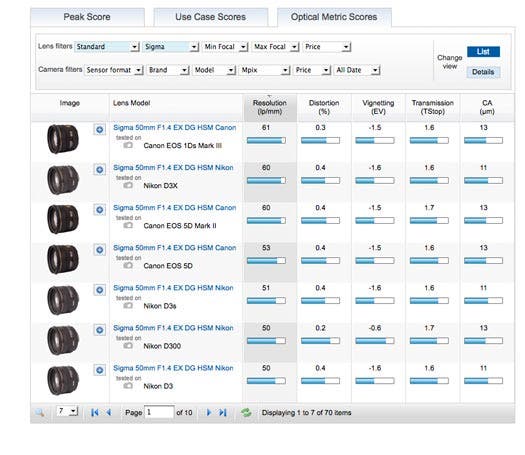This screenshot has width=525, height=455.
Task: Open the camera Model dropdown
Action: coord(214,70)
